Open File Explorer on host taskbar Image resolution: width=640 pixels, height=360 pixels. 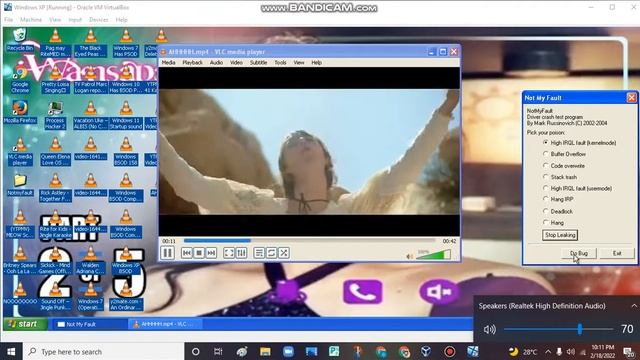(x=265, y=351)
